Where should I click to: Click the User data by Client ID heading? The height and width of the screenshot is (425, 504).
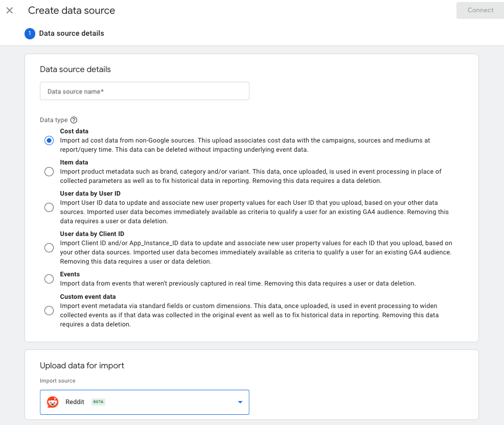pos(92,234)
